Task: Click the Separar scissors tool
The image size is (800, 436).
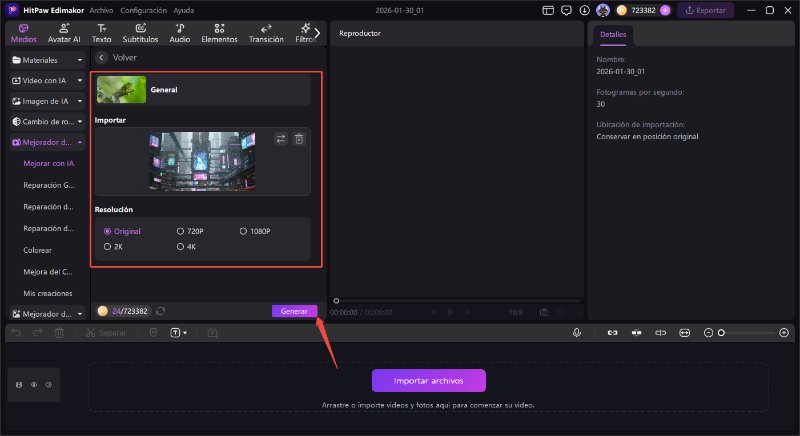Action: (106, 332)
